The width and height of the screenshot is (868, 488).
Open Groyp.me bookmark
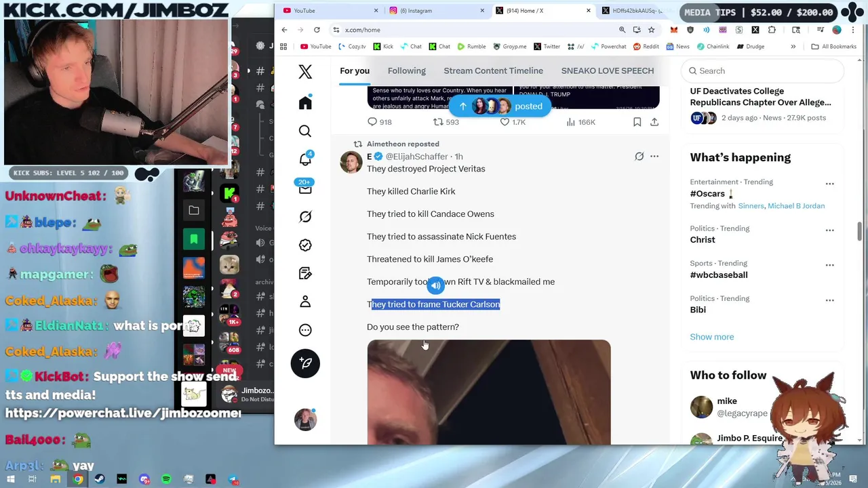click(509, 47)
